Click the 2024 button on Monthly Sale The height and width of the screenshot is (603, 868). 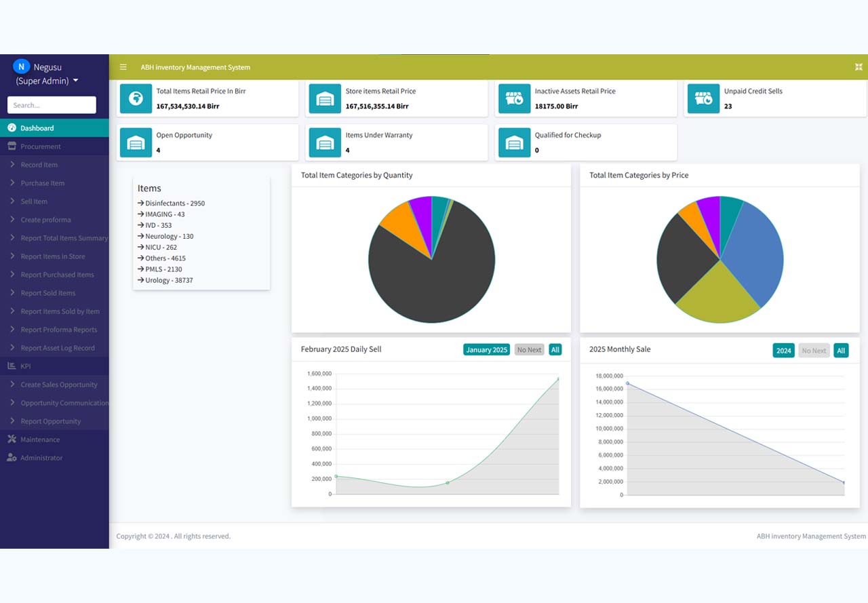[x=783, y=351]
